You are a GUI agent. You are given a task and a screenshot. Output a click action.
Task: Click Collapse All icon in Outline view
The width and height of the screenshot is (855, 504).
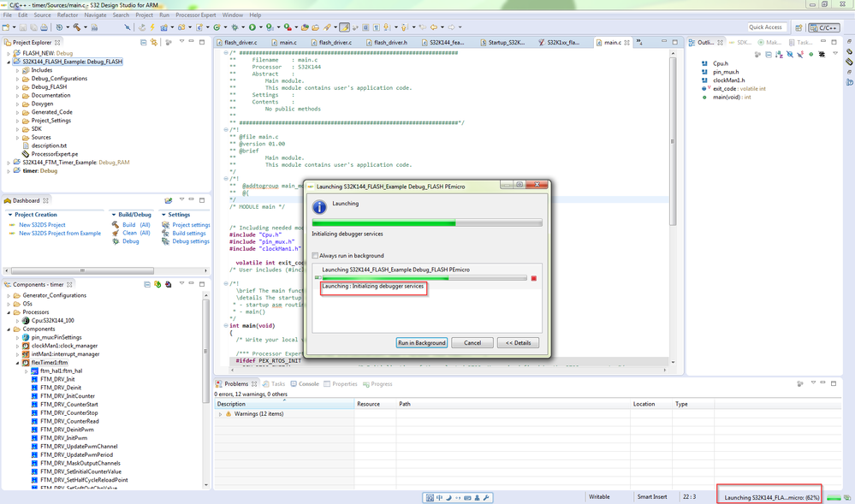point(769,54)
